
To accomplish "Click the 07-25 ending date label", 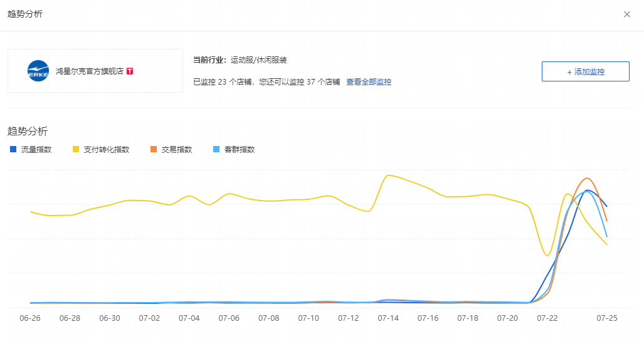I will [607, 318].
